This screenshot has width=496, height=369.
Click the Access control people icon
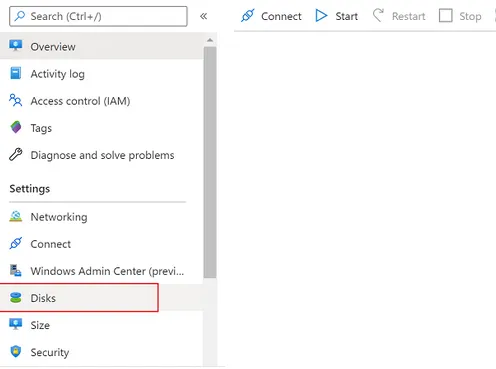(x=16, y=100)
